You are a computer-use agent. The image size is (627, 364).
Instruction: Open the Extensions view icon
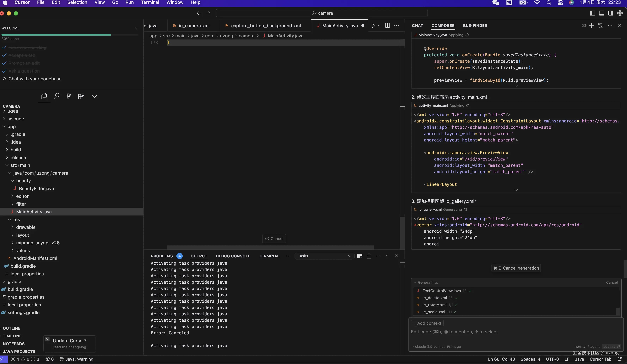tap(81, 96)
